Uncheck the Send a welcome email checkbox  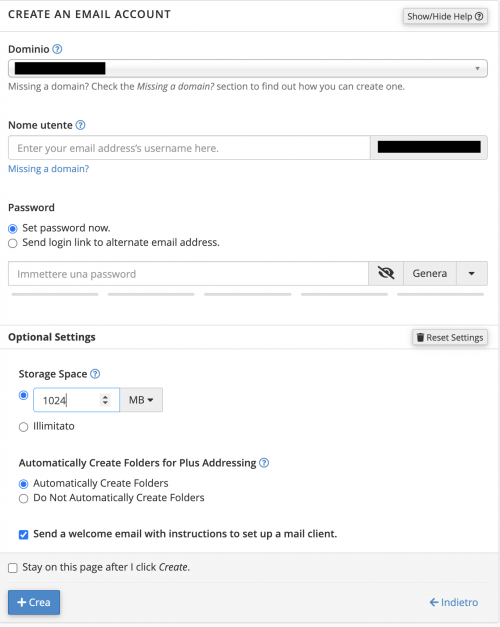click(x=24, y=535)
